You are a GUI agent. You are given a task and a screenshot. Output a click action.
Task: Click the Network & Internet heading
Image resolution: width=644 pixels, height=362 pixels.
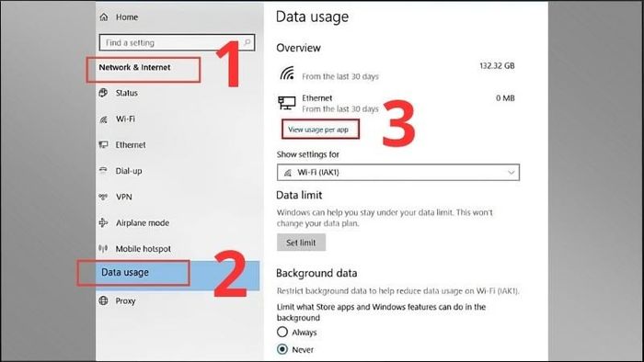[134, 67]
